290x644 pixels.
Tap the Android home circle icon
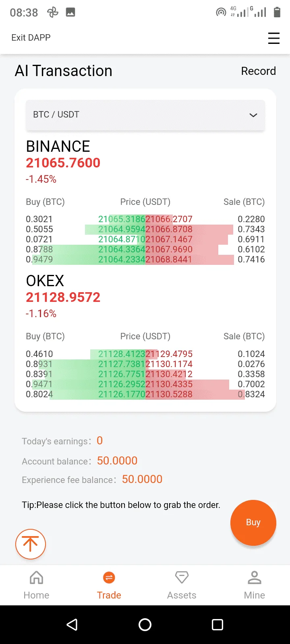coord(145,625)
